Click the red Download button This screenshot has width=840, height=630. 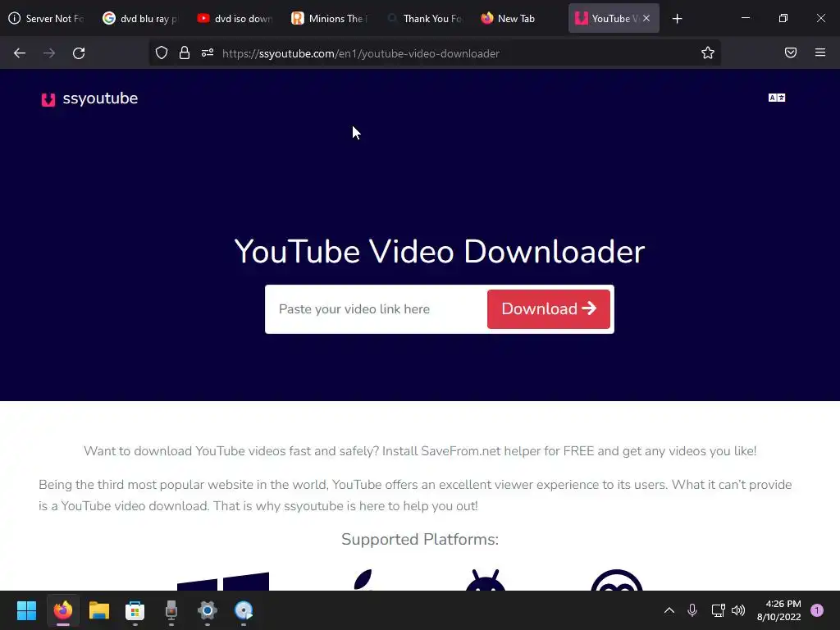point(549,309)
